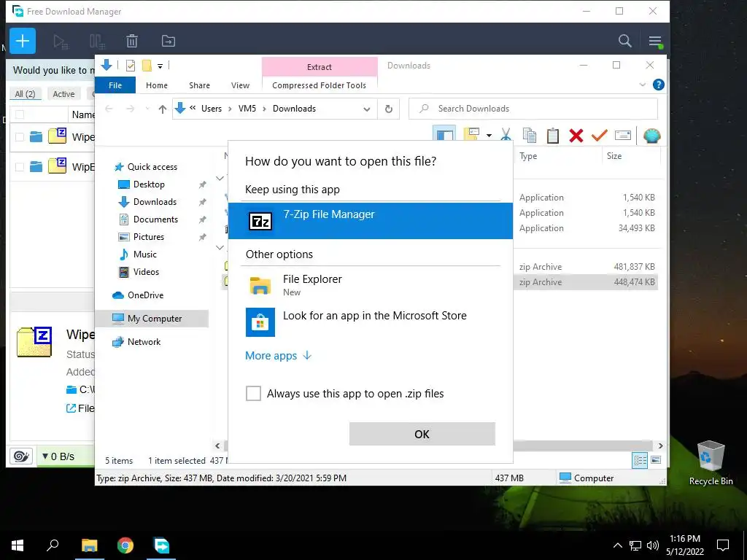Pause all downloads in Free Download Manager
The width and height of the screenshot is (747, 560).
[x=97, y=42]
